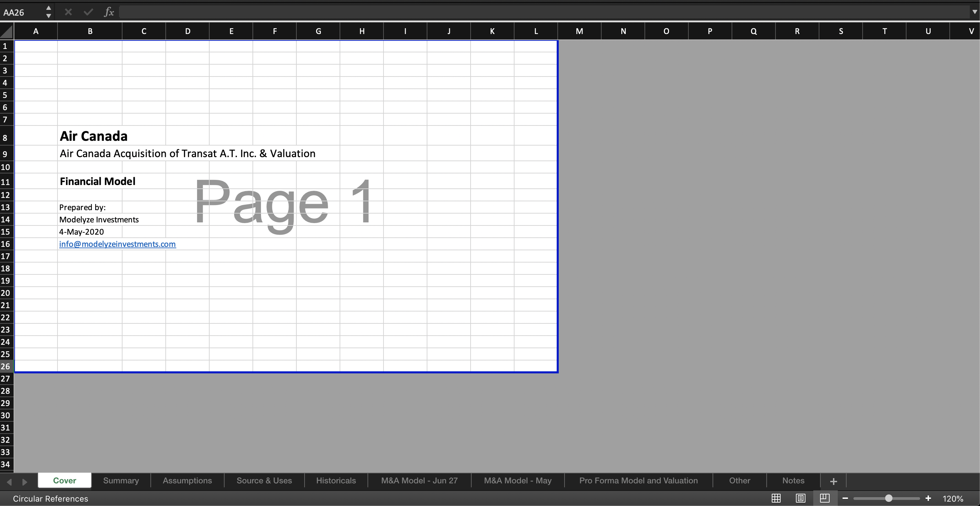Select column A header
Viewport: 980px width, 506px height.
tap(36, 31)
